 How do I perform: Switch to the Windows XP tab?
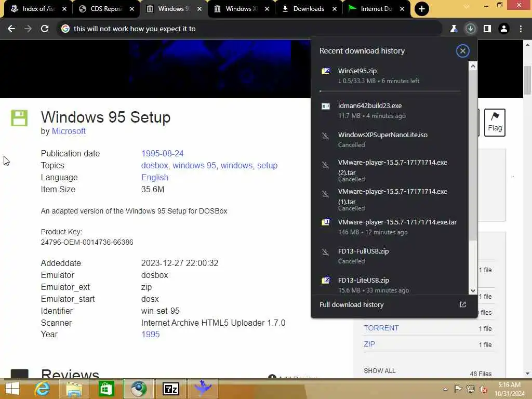coord(241,9)
